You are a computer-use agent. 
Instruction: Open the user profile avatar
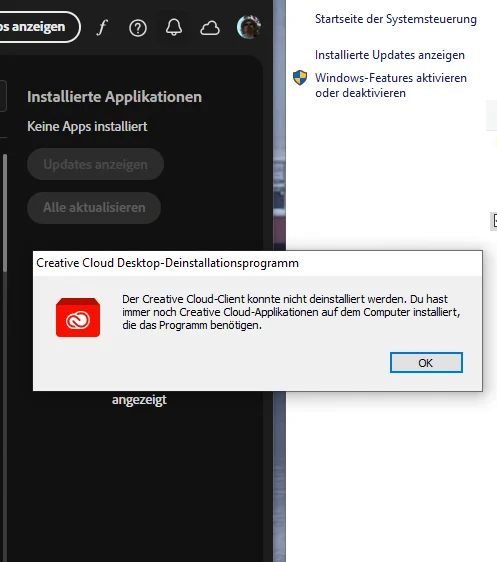249,27
